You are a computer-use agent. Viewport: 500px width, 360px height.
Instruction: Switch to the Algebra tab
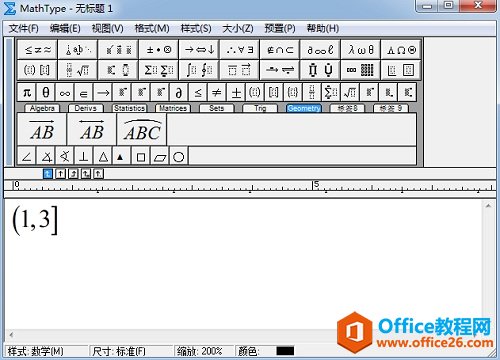[x=42, y=108]
